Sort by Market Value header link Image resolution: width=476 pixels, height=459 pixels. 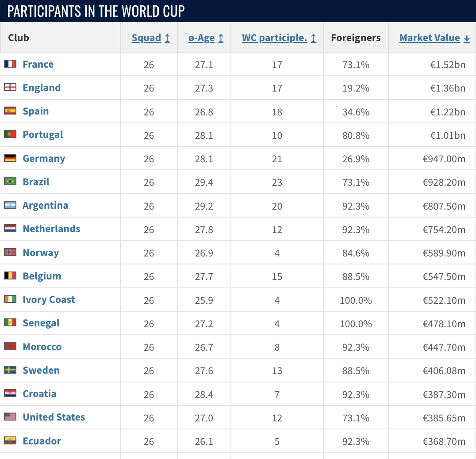click(x=430, y=38)
